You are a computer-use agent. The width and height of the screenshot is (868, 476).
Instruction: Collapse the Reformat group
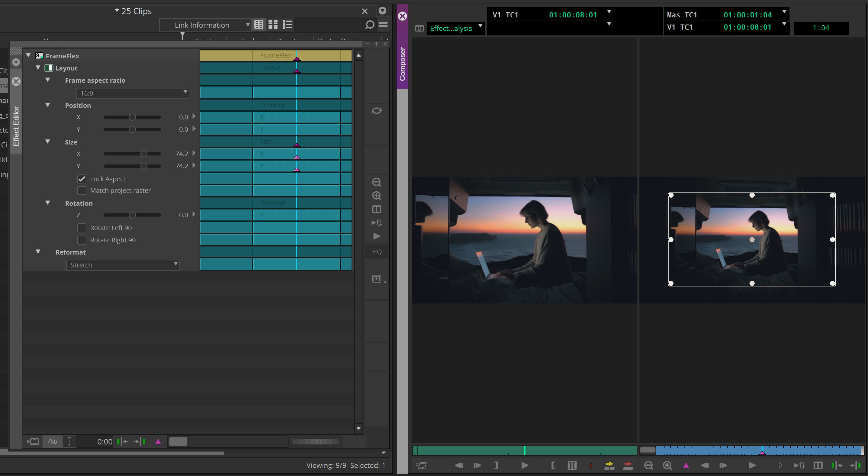pos(38,252)
